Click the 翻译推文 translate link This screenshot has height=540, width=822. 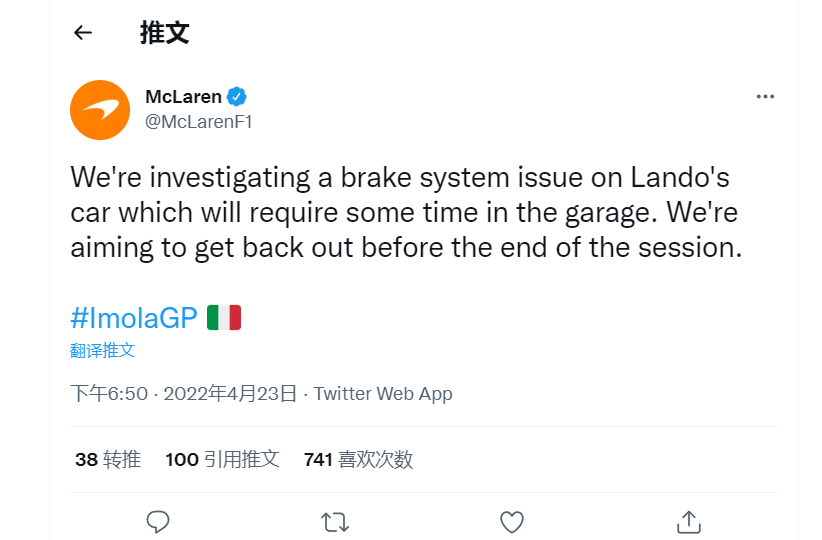tap(102, 350)
